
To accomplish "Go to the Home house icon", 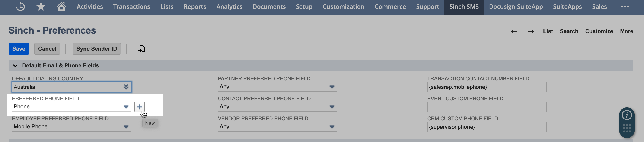I will (x=61, y=6).
